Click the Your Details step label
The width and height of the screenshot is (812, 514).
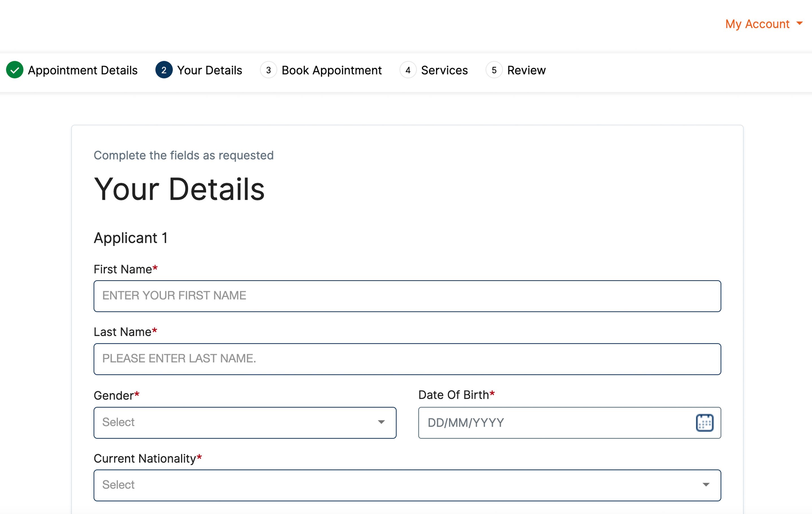(209, 70)
